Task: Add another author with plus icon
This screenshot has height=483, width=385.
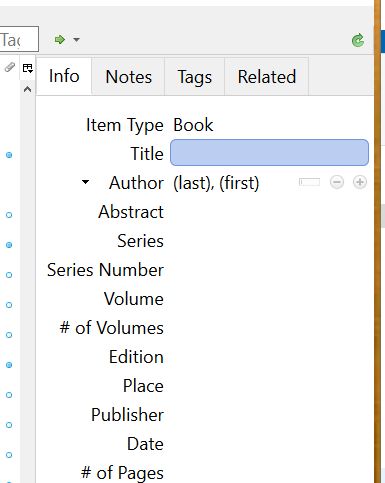Action: pyautogui.click(x=360, y=182)
